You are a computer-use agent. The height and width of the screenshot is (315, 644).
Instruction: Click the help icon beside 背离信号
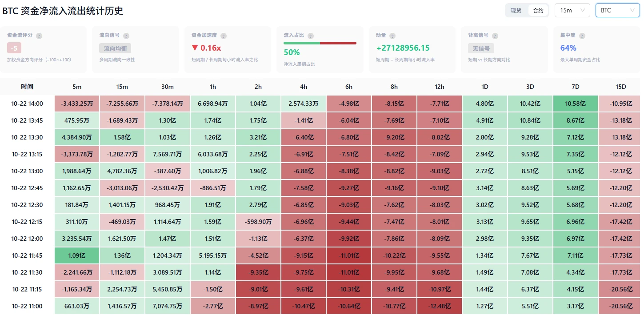(495, 36)
